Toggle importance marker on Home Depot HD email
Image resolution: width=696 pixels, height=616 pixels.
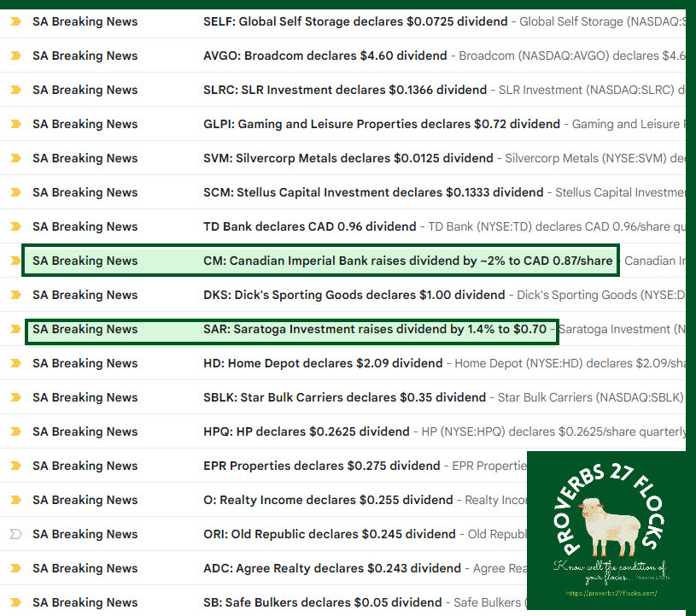(x=15, y=363)
